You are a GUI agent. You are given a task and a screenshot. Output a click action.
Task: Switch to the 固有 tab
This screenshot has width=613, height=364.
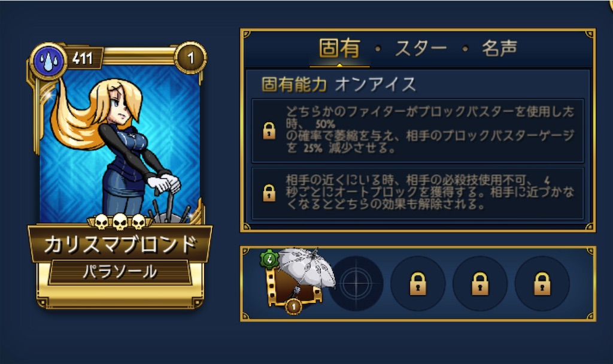339,48
